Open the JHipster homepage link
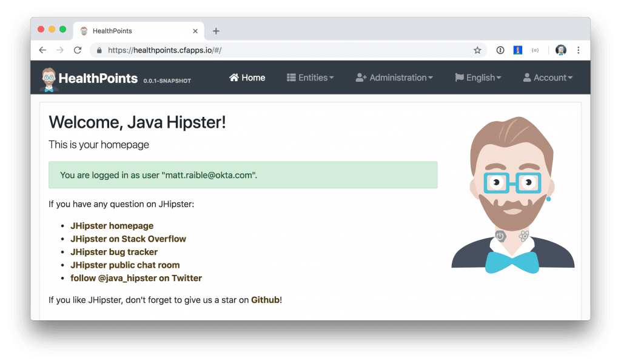This screenshot has height=364, width=621. coord(112,226)
